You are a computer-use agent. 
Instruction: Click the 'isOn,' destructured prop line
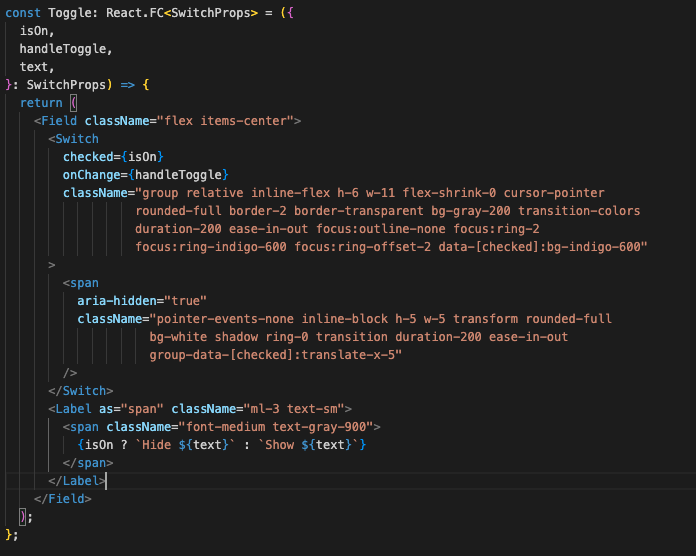click(x=37, y=31)
